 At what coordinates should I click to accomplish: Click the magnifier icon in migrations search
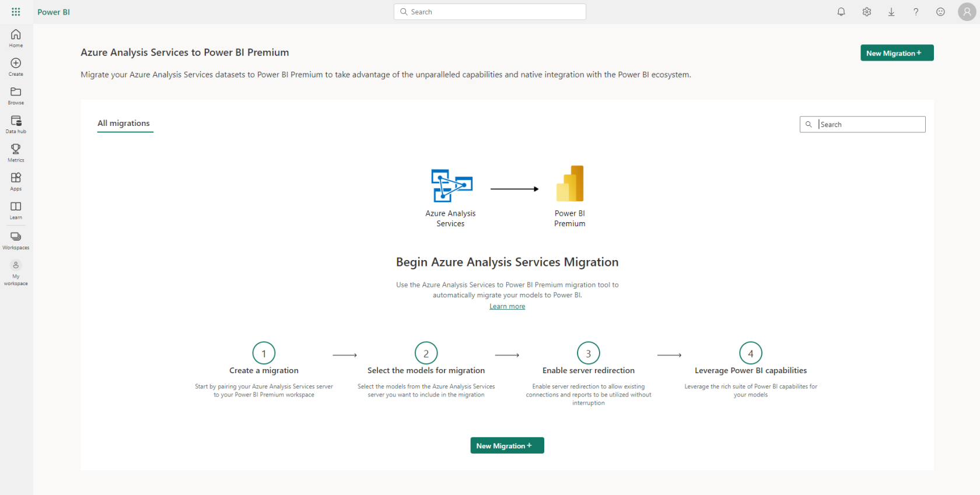808,124
